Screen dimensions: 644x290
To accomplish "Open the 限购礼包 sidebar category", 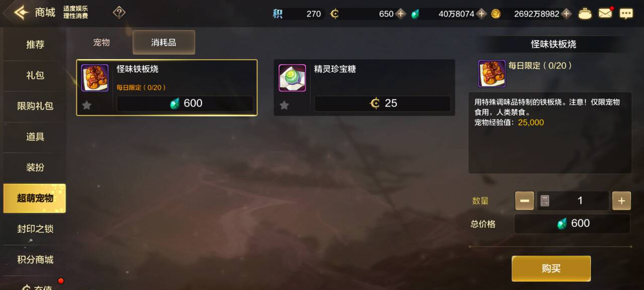I will (35, 106).
